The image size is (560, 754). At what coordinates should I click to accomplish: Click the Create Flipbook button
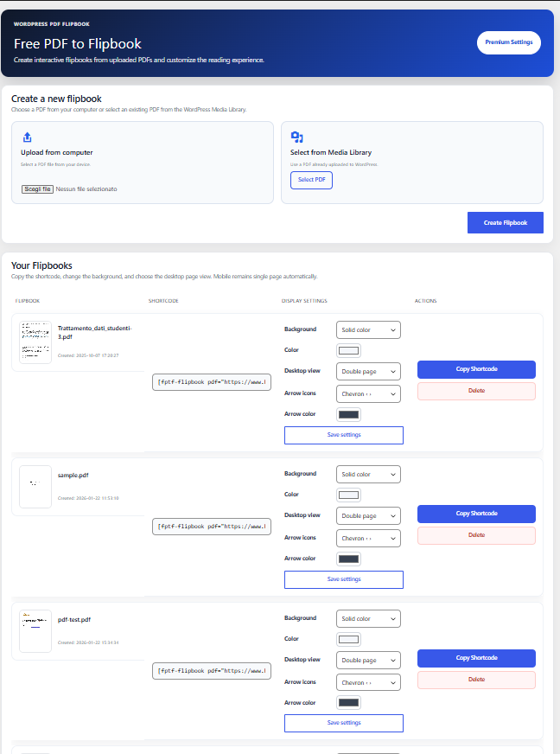[x=506, y=222]
